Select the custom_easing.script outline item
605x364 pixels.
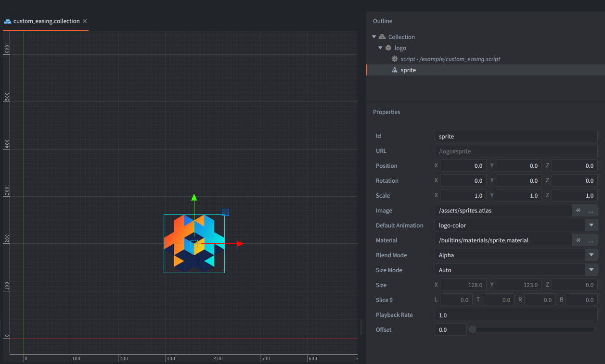(450, 59)
